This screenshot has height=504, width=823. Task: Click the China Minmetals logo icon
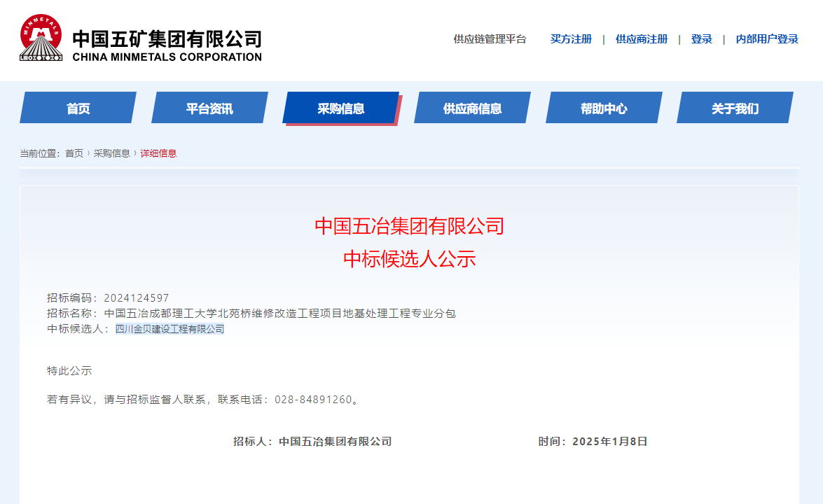click(x=41, y=38)
